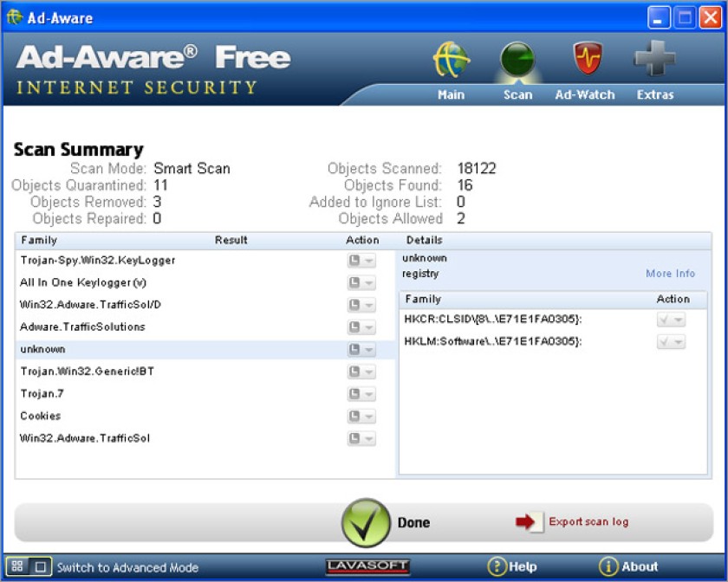The image size is (728, 582).
Task: Click the green checkmark Done button
Action: [x=366, y=522]
